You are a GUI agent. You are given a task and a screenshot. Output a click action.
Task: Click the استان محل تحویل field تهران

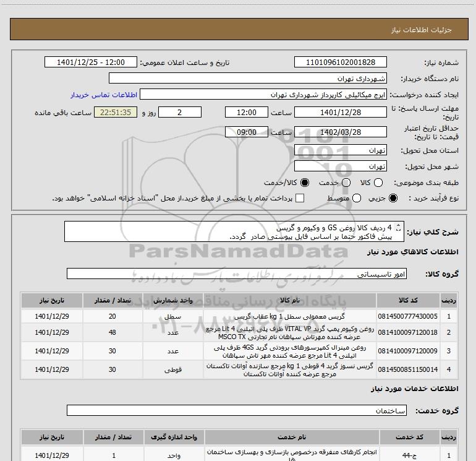[340, 150]
